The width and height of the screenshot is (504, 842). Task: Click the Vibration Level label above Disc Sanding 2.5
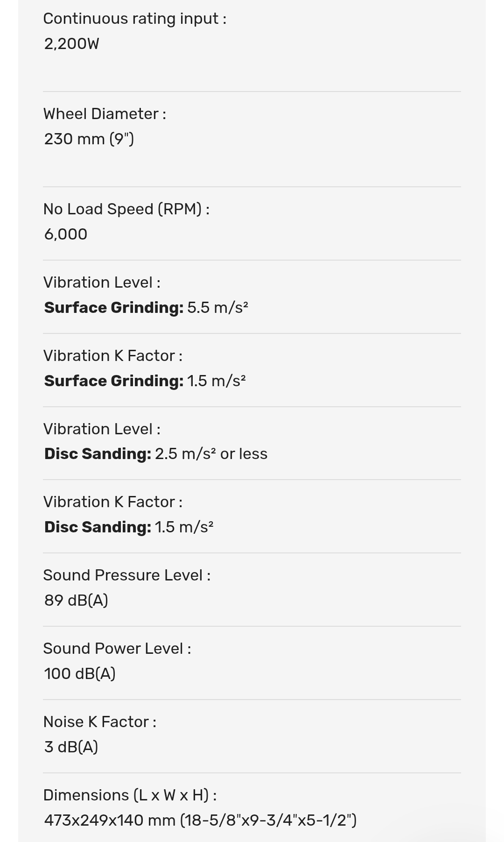[102, 429]
